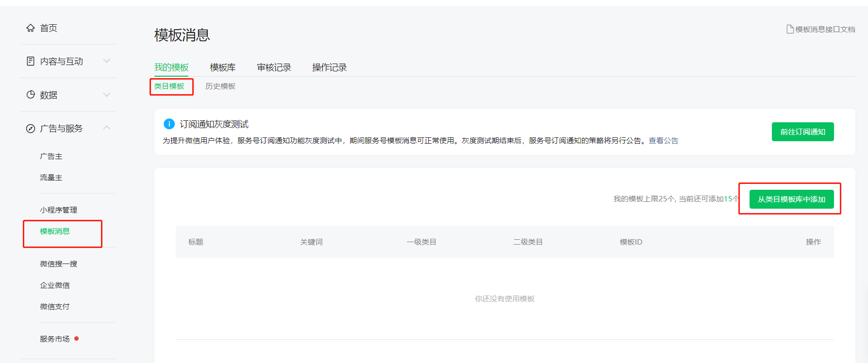Screen dimensions: 868x363
Task: Click the red dot beside 服务市场
Action: point(77,339)
